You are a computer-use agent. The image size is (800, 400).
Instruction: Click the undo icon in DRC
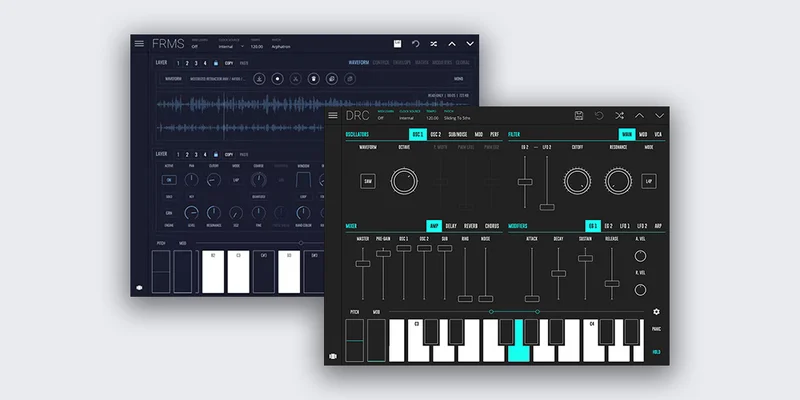point(599,115)
